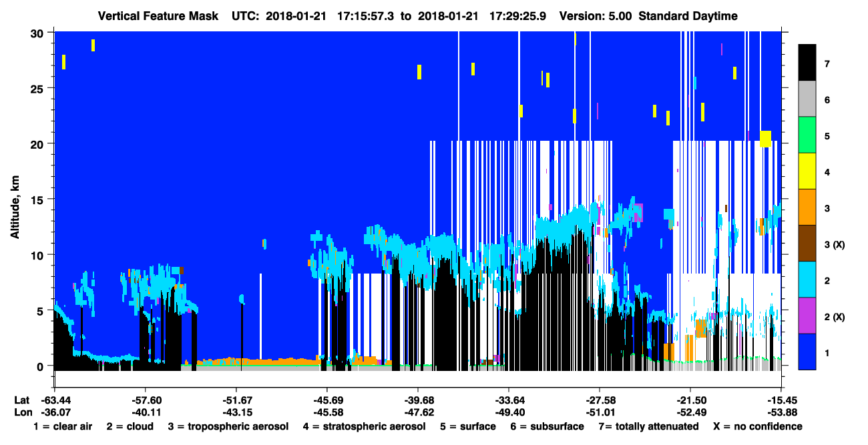The height and width of the screenshot is (445, 868).
Task: Choose the blue swatch labeled 1
Action: [807, 352]
